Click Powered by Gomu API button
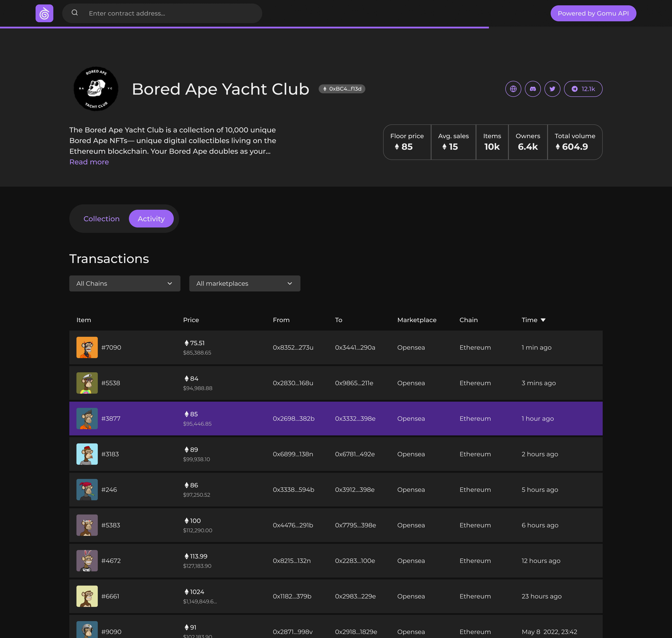This screenshot has height=638, width=672. point(593,13)
